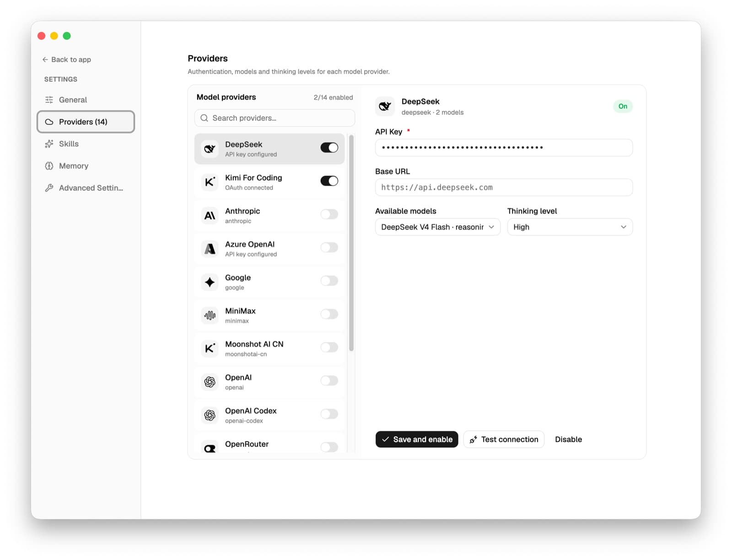Select the Moonshot AI CN provider name
The width and height of the screenshot is (732, 560).
254,344
